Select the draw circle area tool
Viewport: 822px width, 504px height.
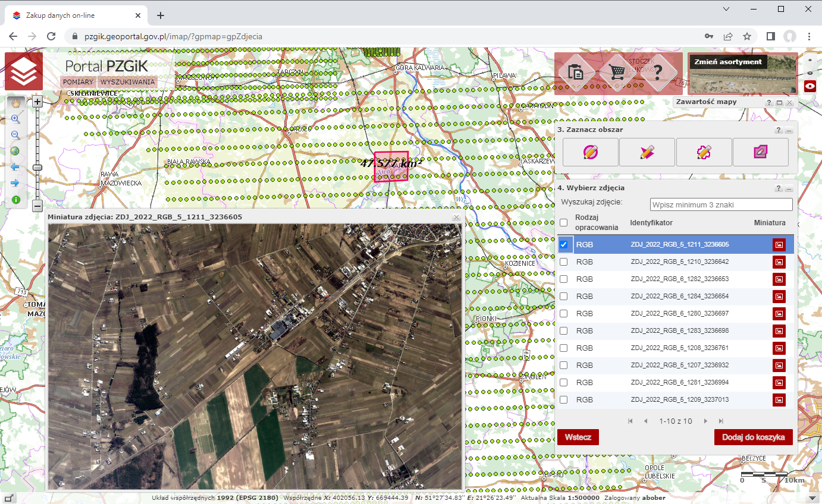[590, 152]
